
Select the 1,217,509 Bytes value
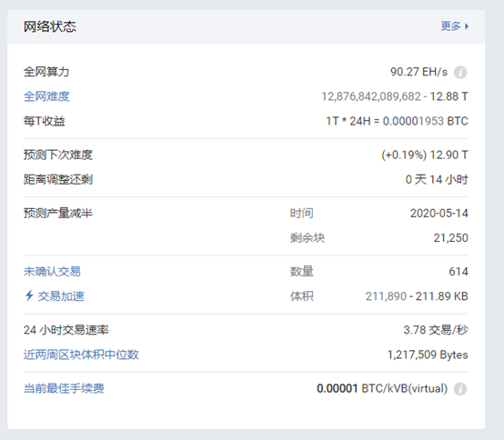(428, 355)
